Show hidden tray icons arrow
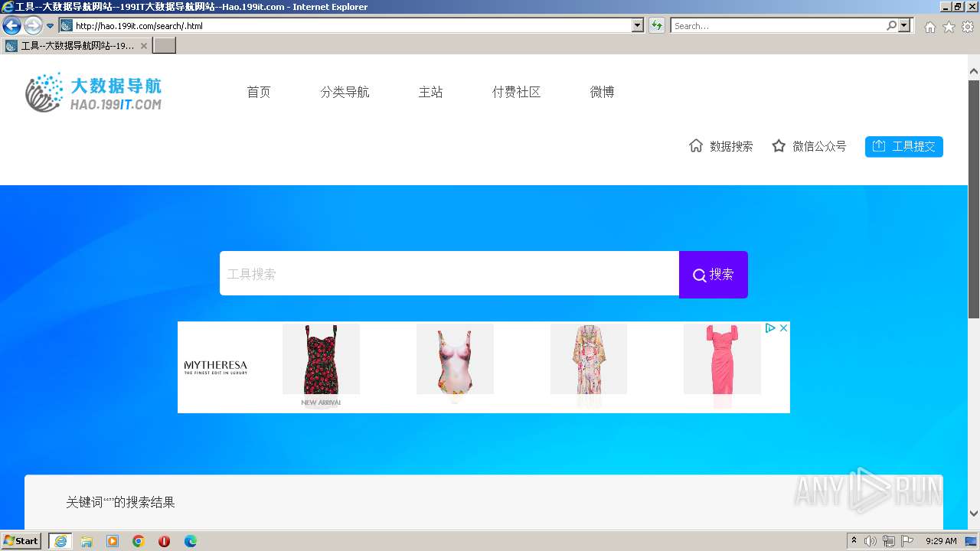Viewport: 980px width, 551px height. (854, 541)
